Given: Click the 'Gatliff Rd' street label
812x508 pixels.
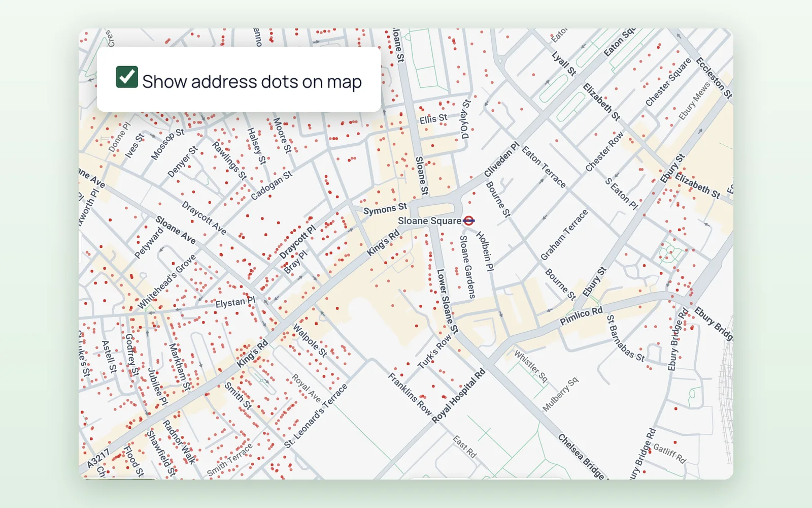Looking at the screenshot, I should (669, 453).
